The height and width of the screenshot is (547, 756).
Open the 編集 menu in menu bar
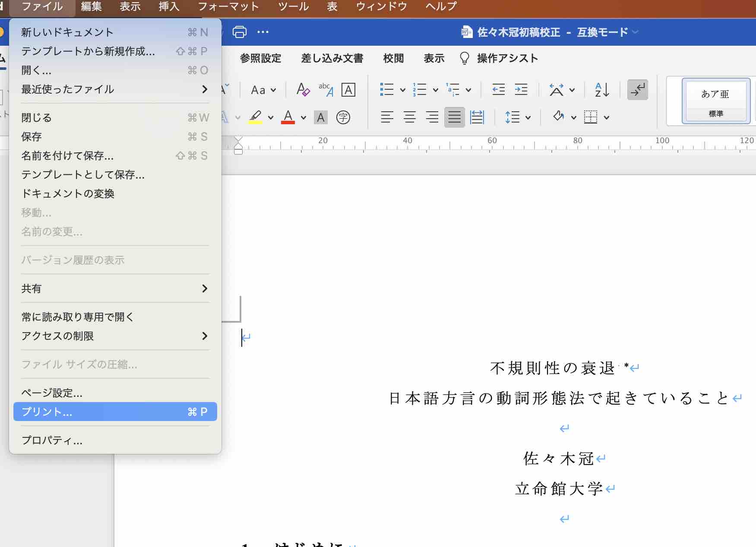click(92, 6)
